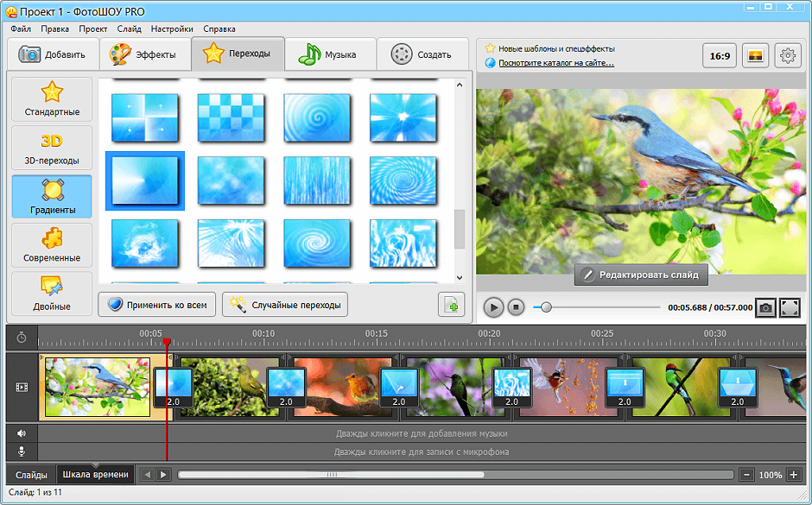The width and height of the screenshot is (812, 505).
Task: Click Случайные переходы button
Action: pyautogui.click(x=285, y=305)
